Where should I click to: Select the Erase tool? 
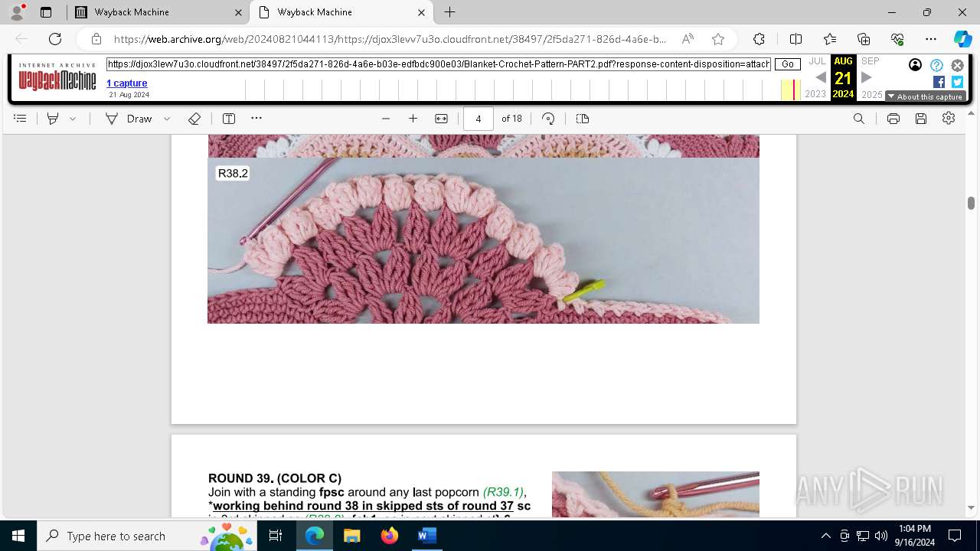[x=194, y=119]
